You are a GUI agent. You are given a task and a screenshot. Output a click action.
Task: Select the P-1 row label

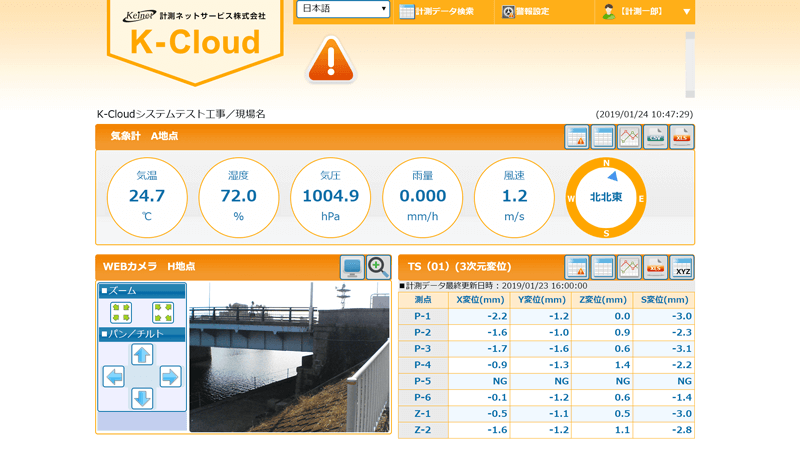click(x=423, y=316)
